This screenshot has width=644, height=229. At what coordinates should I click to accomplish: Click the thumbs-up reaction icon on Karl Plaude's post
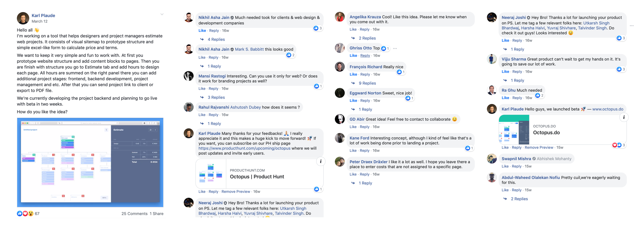coord(19,213)
